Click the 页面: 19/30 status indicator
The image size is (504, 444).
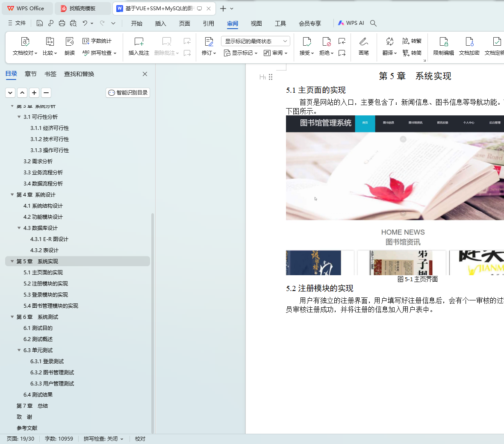click(20, 439)
